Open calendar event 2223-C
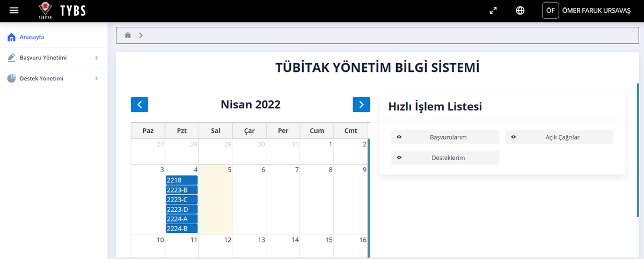The height and width of the screenshot is (259, 644). 182,199
